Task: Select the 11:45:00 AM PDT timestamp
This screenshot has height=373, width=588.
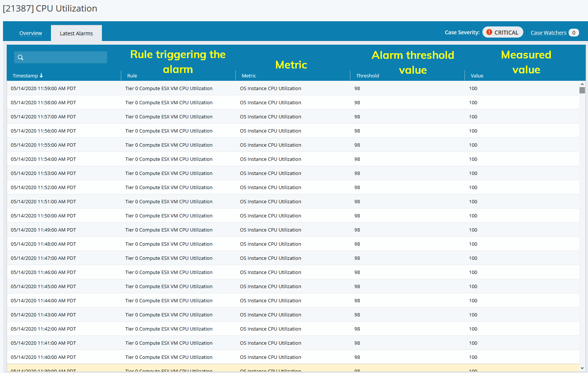Action: 43,287
